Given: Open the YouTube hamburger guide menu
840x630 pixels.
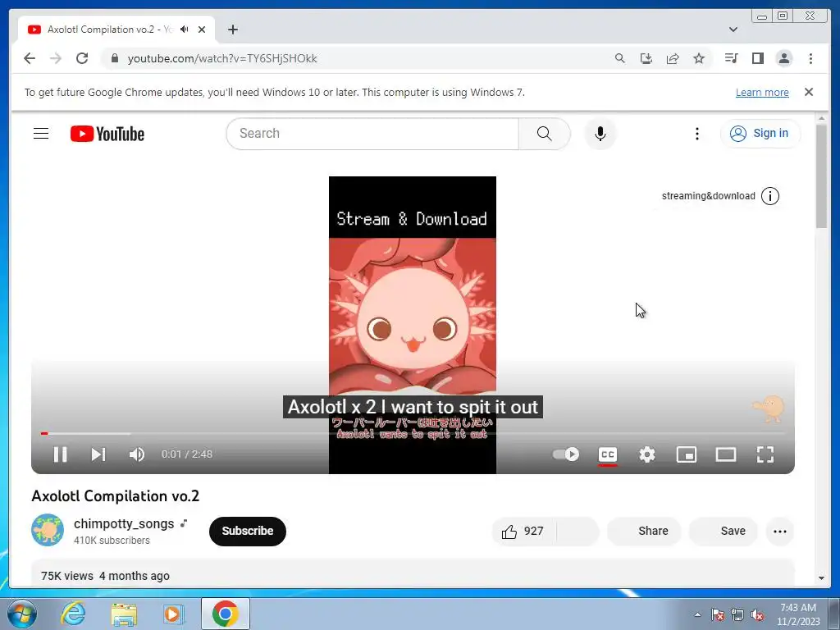Looking at the screenshot, I should (x=41, y=134).
